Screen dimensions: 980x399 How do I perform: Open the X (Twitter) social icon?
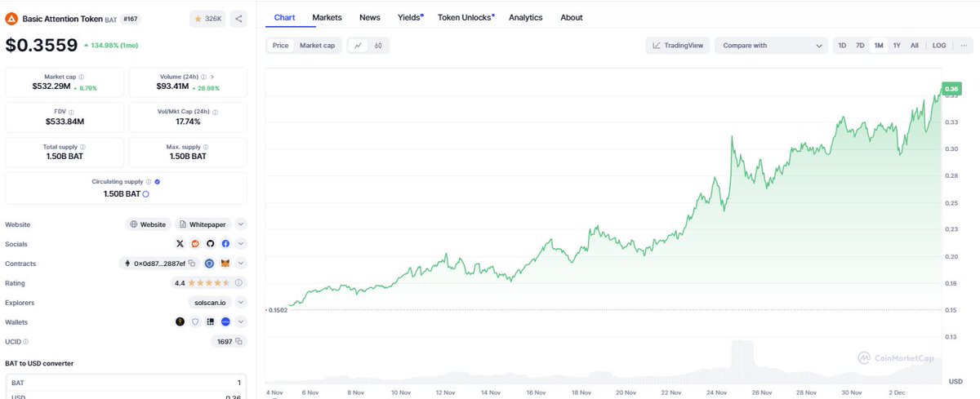[180, 244]
